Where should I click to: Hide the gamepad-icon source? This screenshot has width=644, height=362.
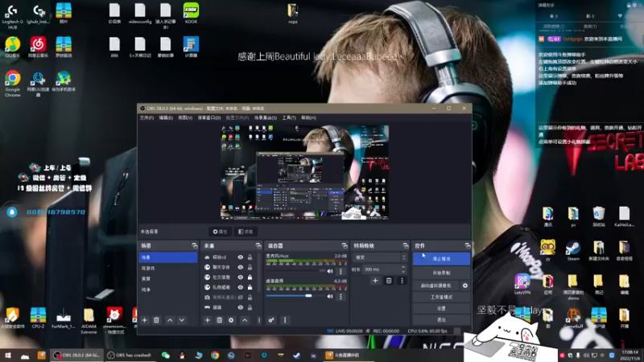(x=241, y=307)
